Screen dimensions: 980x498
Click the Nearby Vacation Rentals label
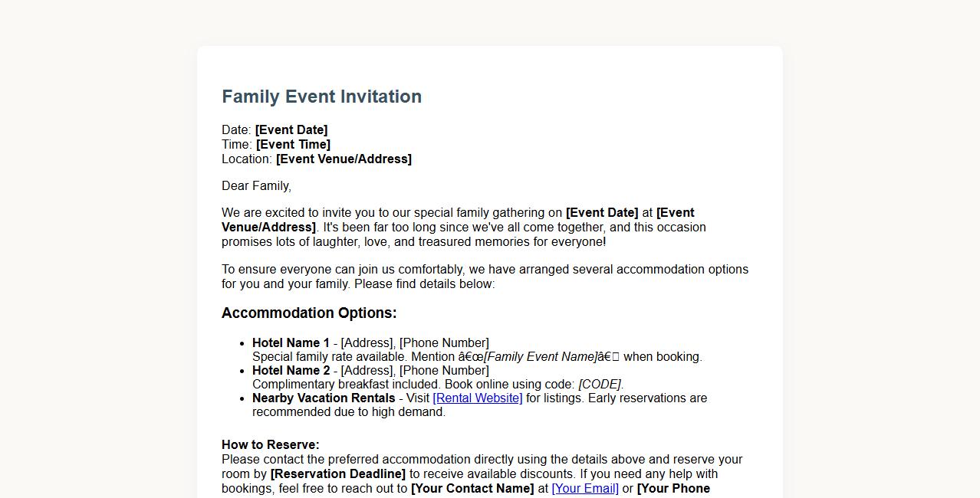(324, 398)
